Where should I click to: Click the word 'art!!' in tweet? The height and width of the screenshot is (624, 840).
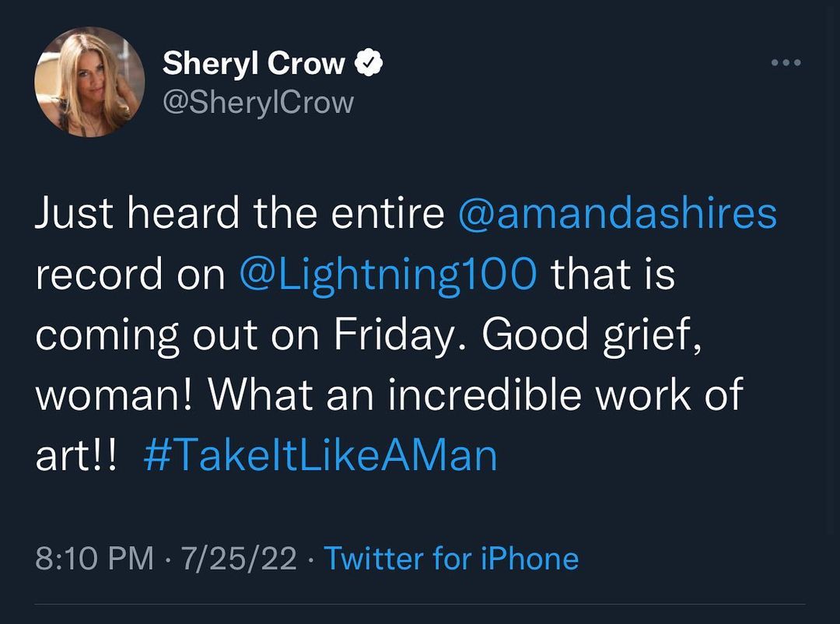point(75,456)
